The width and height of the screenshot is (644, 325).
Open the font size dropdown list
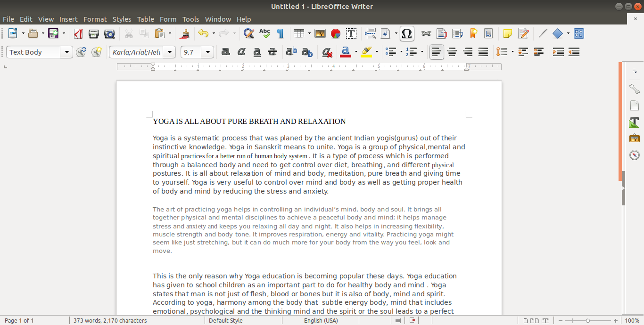click(208, 52)
